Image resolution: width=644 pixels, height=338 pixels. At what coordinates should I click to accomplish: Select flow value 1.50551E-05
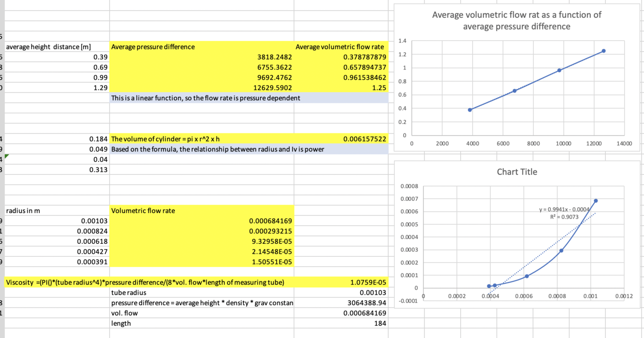pos(202,262)
